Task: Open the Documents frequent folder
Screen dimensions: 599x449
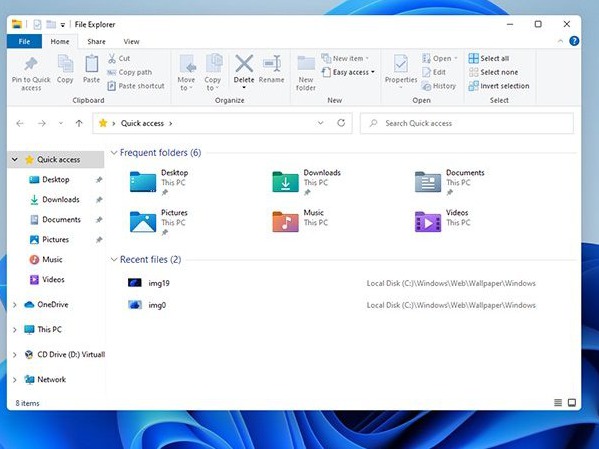Action: [x=449, y=182]
